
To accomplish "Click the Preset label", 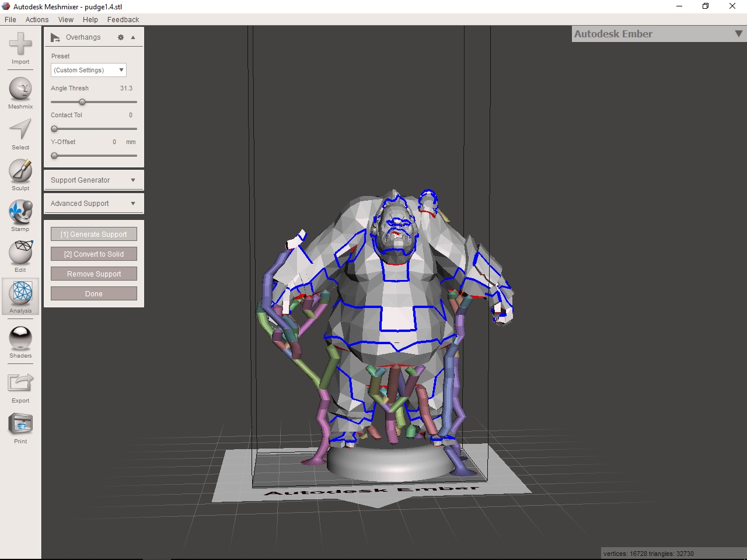I will (x=60, y=56).
